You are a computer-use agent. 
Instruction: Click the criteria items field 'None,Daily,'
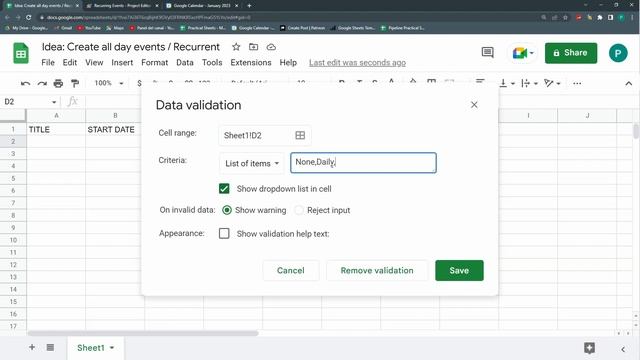click(x=363, y=162)
